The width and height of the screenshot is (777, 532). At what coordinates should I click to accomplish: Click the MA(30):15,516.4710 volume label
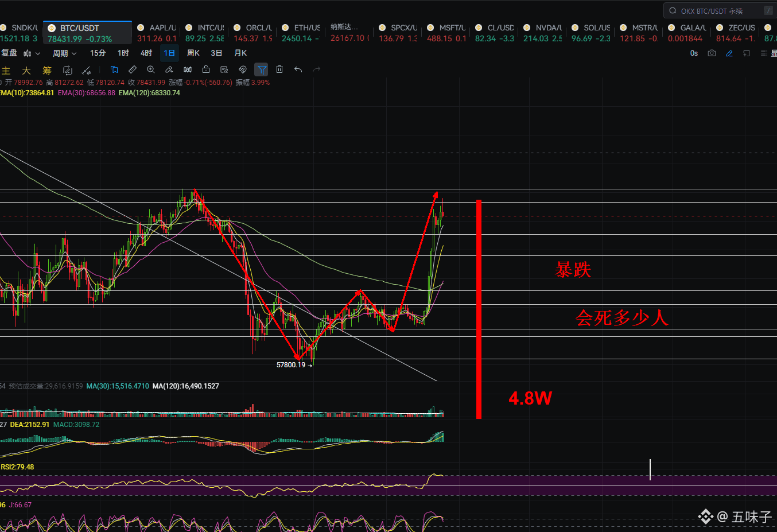118,386
